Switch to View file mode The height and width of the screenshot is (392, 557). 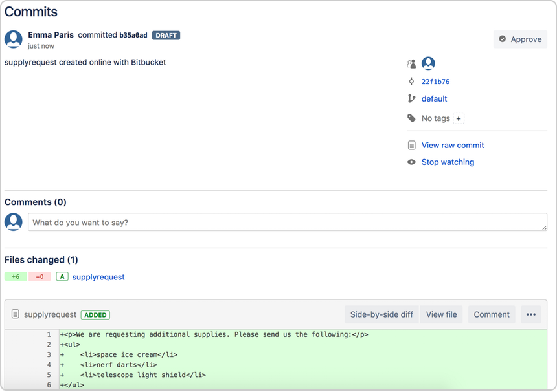click(x=441, y=314)
